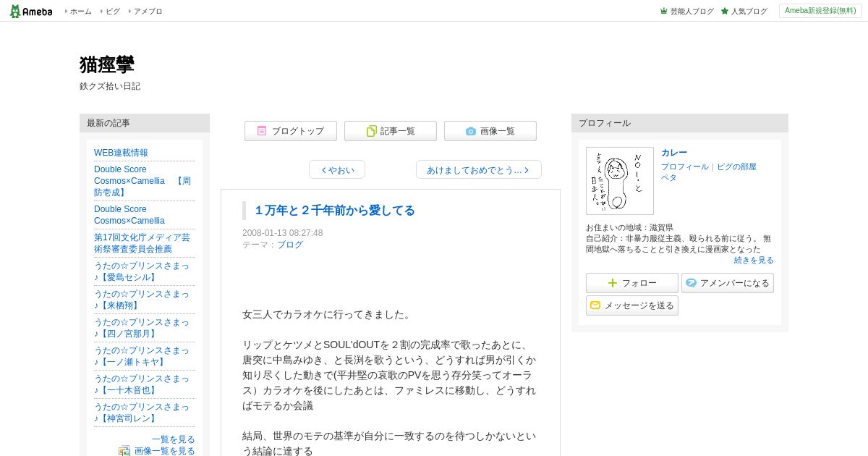This screenshot has width=868, height=456.
Task: Open WEB連載情報 recent article
Action: tap(121, 153)
